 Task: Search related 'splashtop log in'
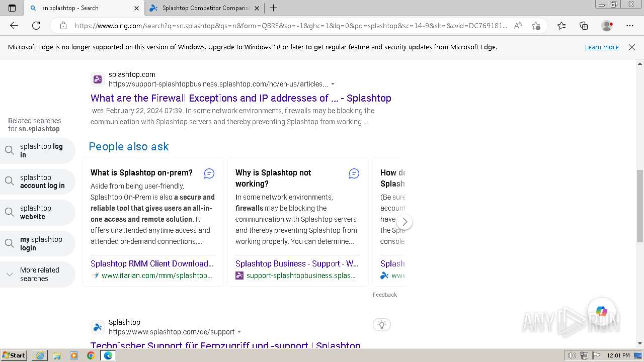pos(38,151)
